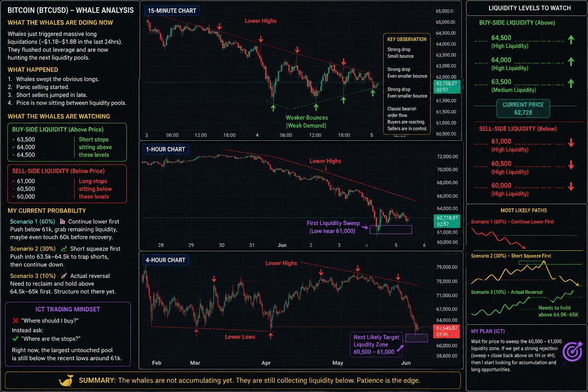Click "Short stops sitting above these levels" note
Image resolution: width=588 pixels, height=392 pixels.
tap(96, 147)
